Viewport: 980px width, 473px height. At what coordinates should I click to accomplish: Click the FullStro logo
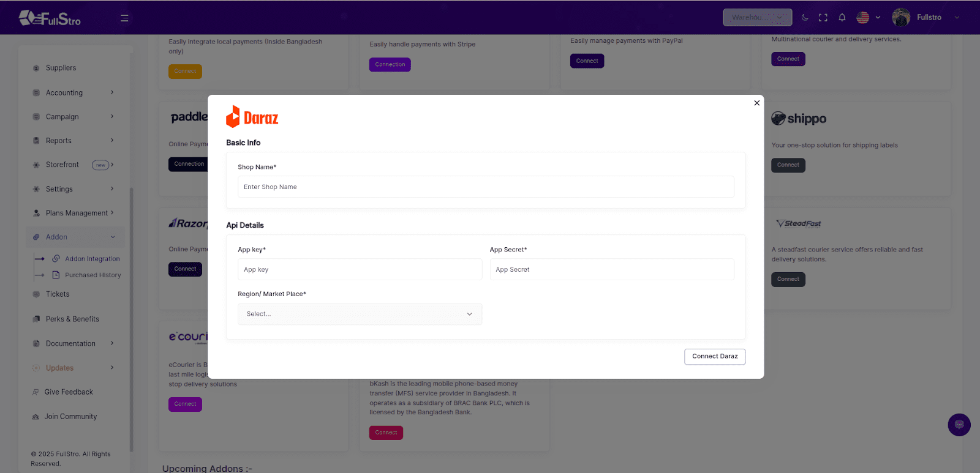[50, 18]
